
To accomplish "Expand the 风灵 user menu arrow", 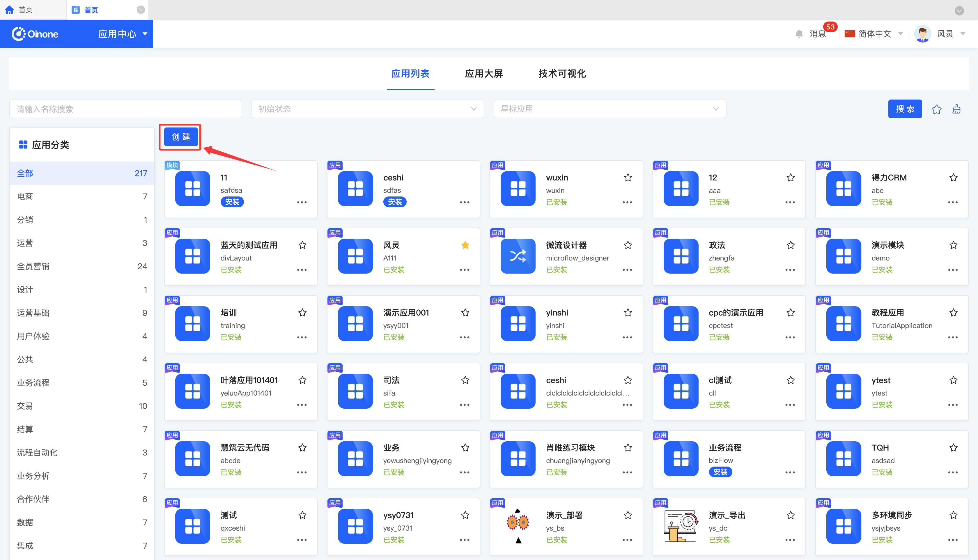I will 963,34.
